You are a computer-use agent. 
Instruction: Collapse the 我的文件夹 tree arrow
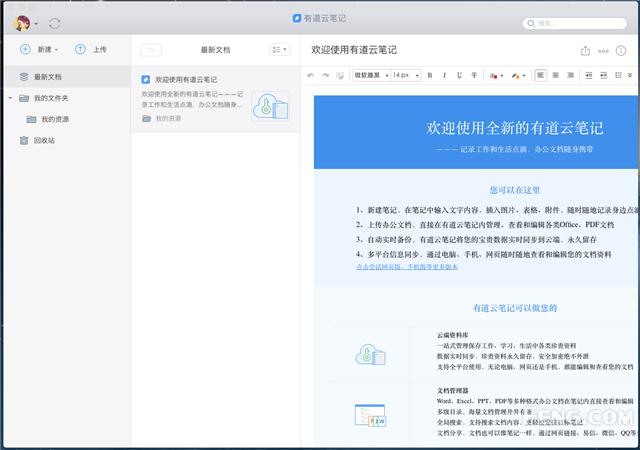(10, 98)
